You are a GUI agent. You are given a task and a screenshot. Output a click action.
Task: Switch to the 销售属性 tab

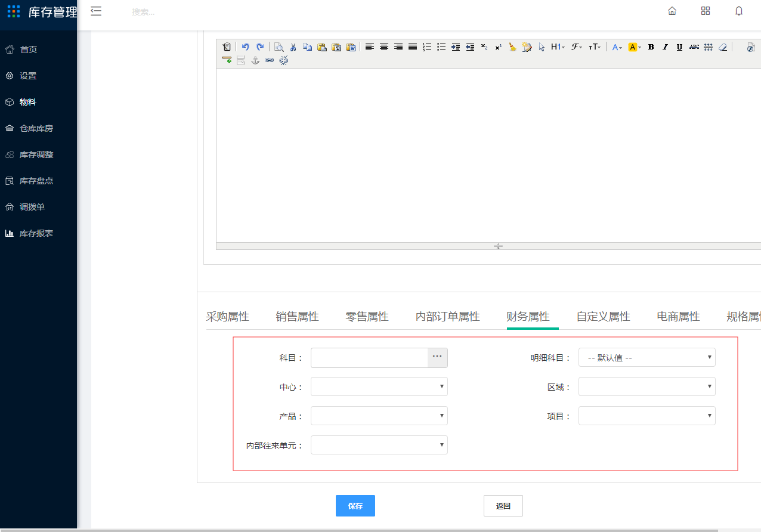297,317
